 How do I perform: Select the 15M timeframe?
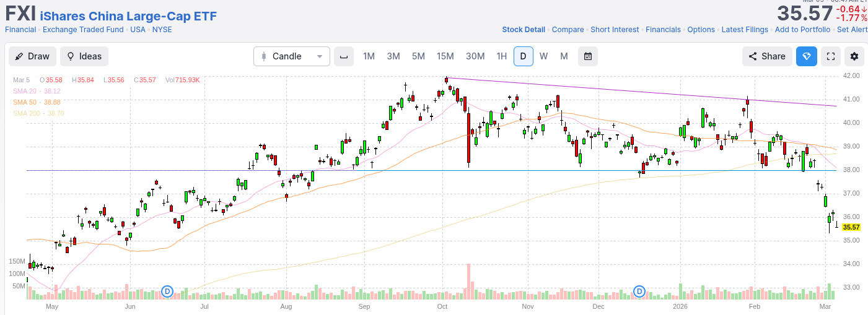pyautogui.click(x=445, y=56)
